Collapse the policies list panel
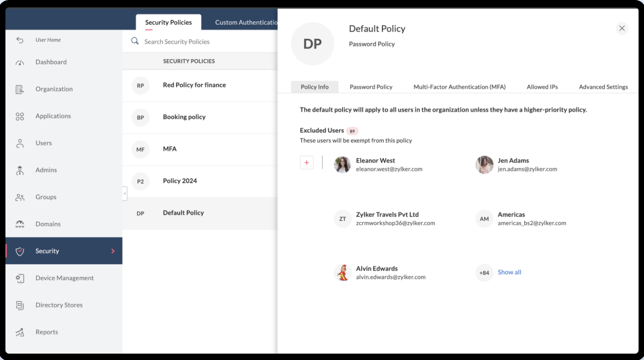Image resolution: width=644 pixels, height=360 pixels. click(124, 193)
